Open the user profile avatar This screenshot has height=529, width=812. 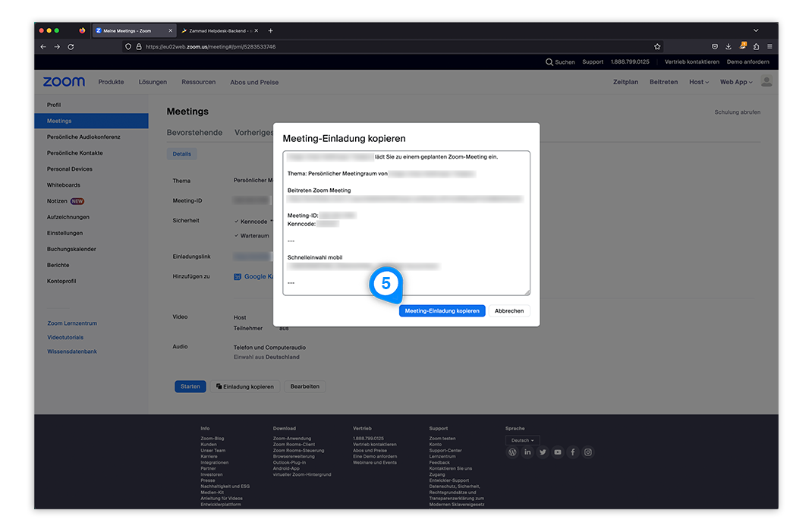click(x=766, y=82)
